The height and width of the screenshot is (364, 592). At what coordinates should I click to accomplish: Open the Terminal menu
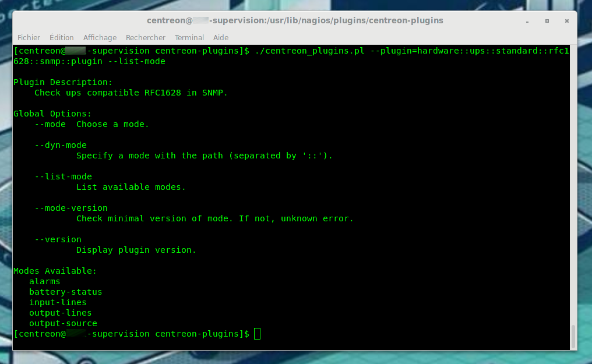pos(189,37)
